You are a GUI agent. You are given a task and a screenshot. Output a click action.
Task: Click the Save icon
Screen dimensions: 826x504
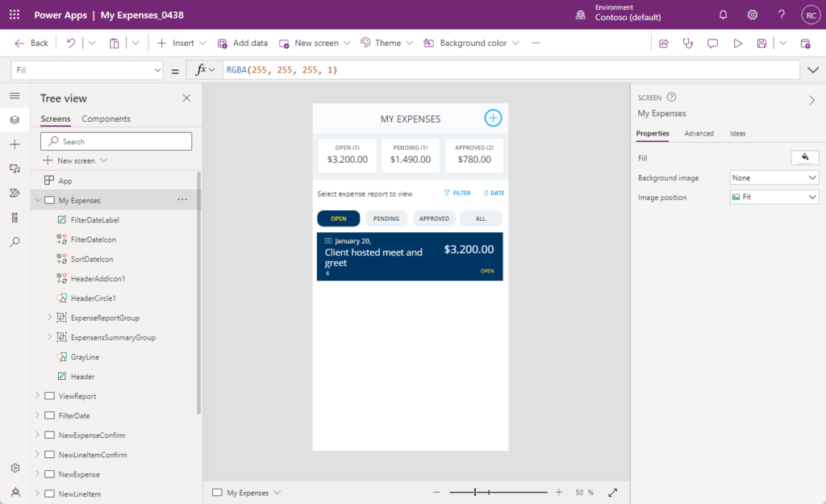click(761, 44)
